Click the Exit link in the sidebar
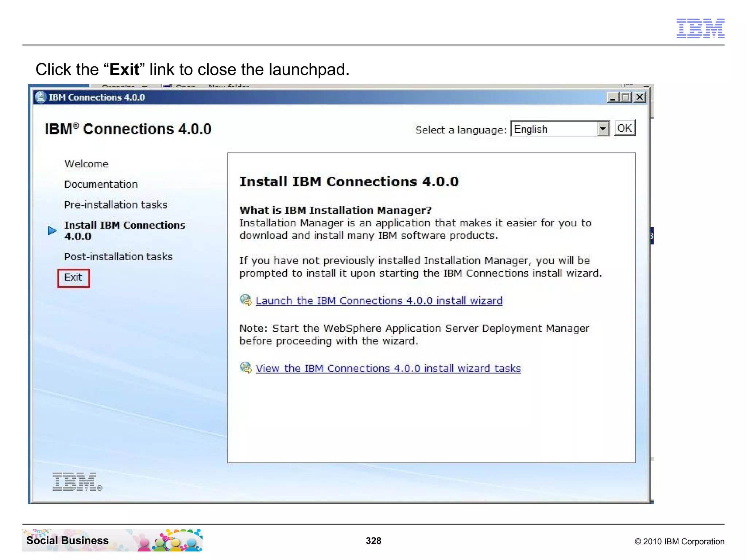The image size is (747, 560). click(x=73, y=277)
